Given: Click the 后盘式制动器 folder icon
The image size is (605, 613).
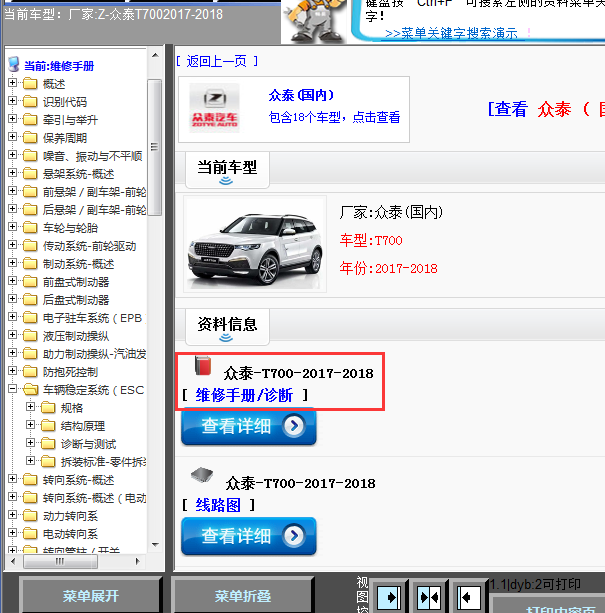Looking at the screenshot, I should coord(30,300).
